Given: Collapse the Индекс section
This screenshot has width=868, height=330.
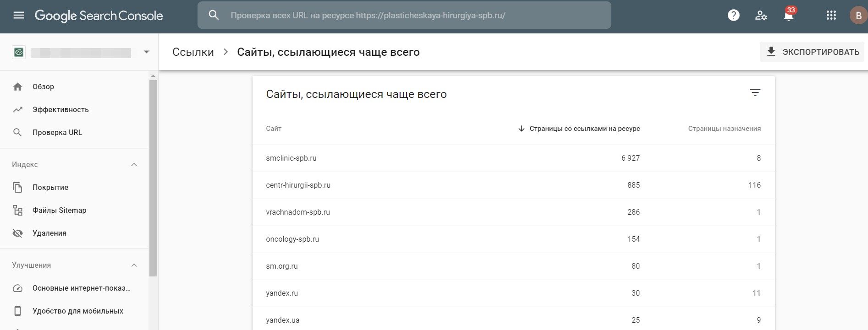Looking at the screenshot, I should 134,165.
